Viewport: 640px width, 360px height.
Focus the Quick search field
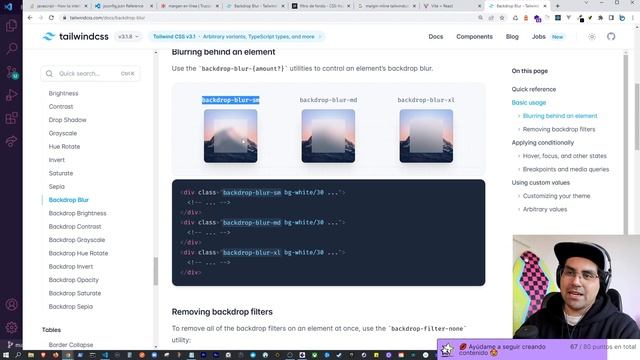[90, 73]
